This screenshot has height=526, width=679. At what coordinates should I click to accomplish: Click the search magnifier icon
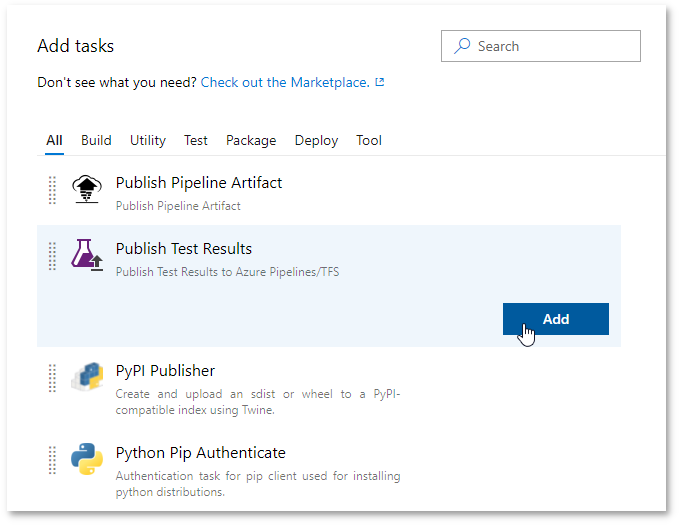point(462,46)
